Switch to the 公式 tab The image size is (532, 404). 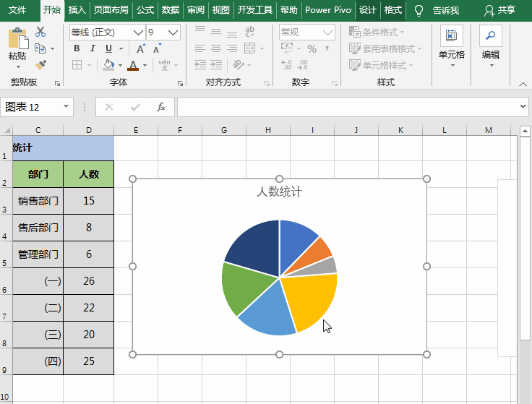click(145, 10)
